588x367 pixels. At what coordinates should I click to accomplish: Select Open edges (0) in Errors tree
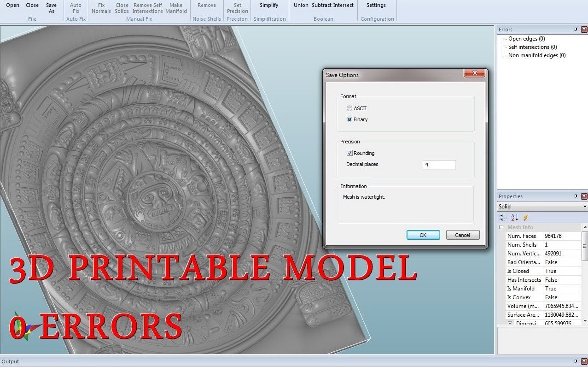[x=526, y=39]
